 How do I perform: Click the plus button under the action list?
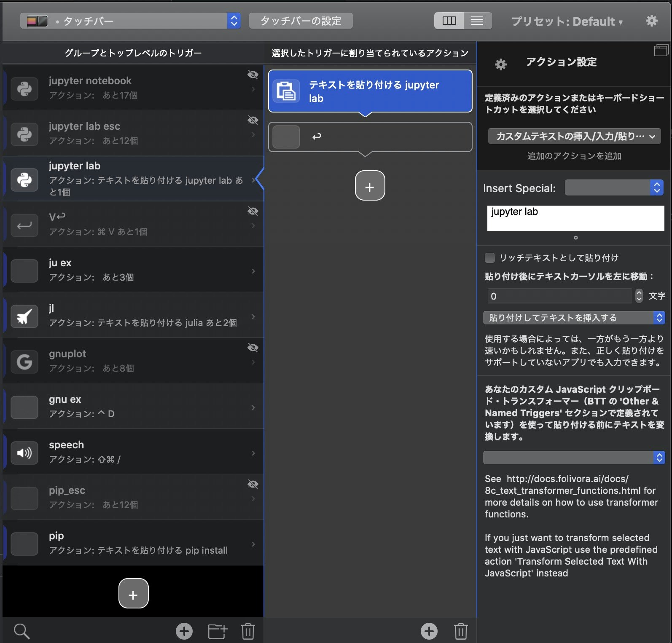[370, 185]
